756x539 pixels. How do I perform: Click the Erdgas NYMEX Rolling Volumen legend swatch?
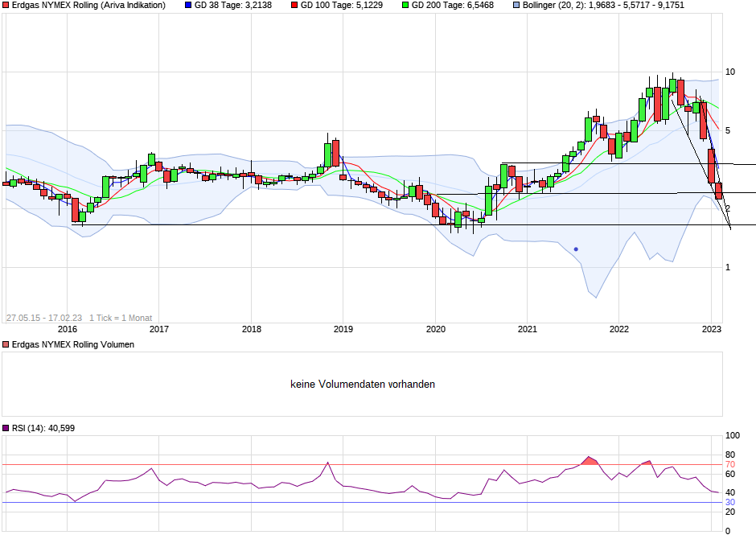[6, 344]
